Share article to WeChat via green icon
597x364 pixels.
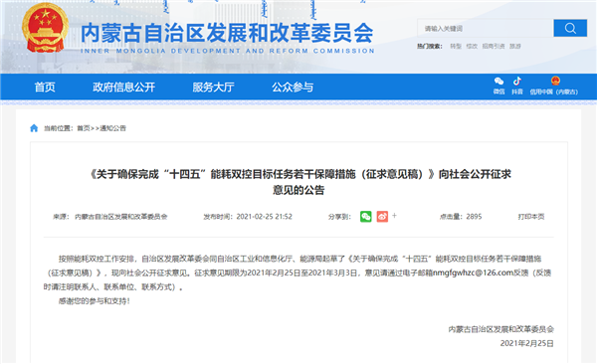pyautogui.click(x=366, y=216)
